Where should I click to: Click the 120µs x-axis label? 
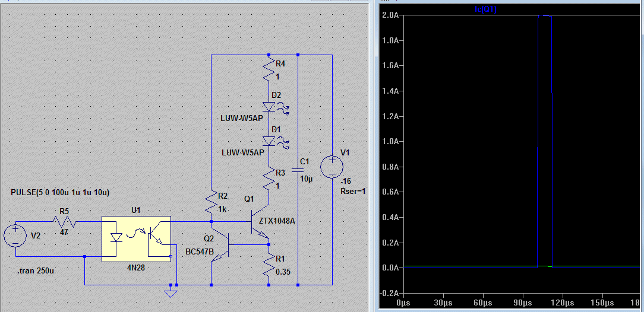point(563,303)
